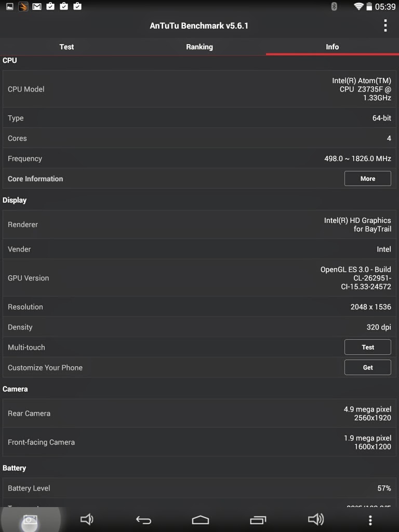Tap the Wi-Fi signal icon in the status bar
The height and width of the screenshot is (532, 399).
click(x=358, y=7)
